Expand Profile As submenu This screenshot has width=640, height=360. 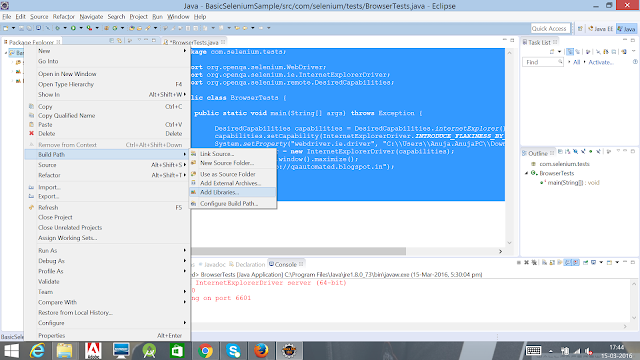pyautogui.click(x=107, y=271)
